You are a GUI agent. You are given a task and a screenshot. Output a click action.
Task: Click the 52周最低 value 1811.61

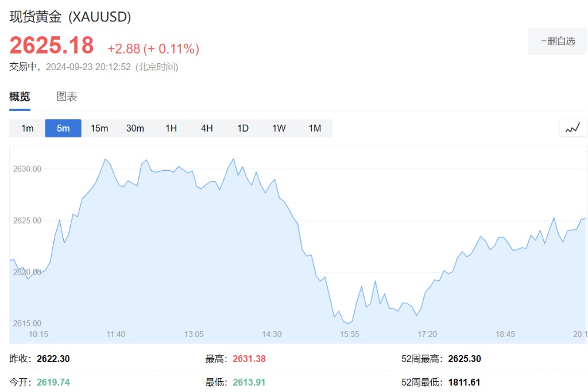[x=464, y=382]
